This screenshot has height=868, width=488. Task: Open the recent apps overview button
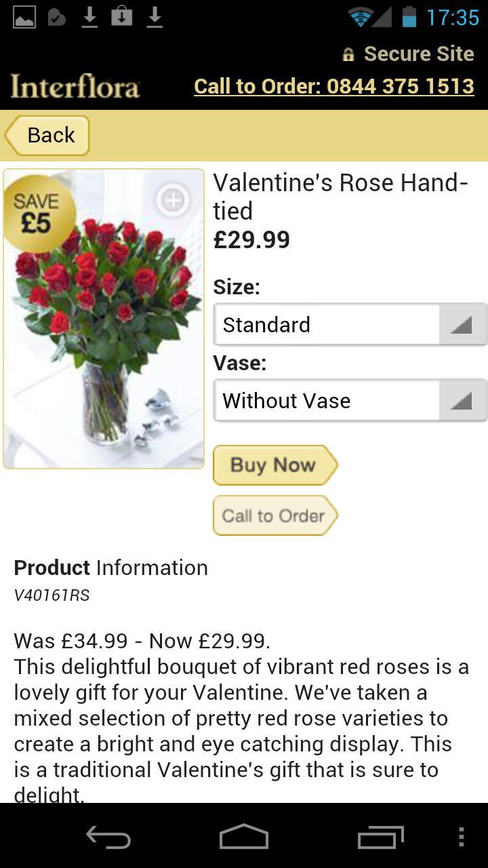[x=380, y=837]
